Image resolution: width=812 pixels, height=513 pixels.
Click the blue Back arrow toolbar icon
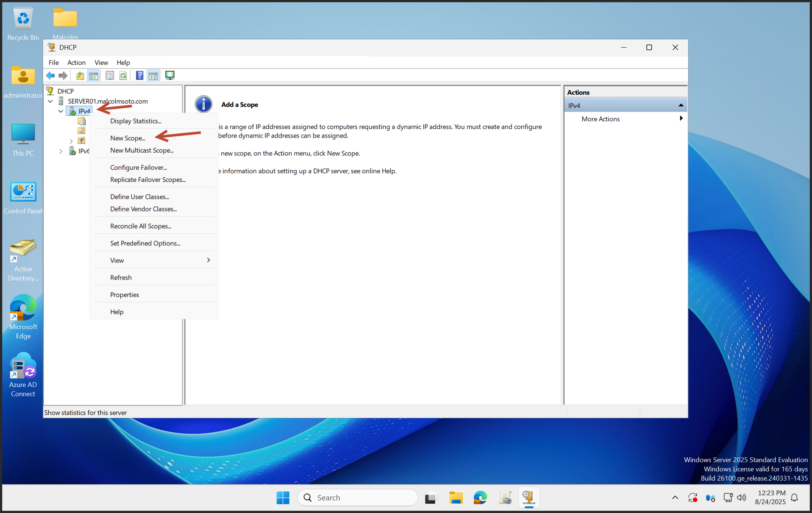(50, 76)
